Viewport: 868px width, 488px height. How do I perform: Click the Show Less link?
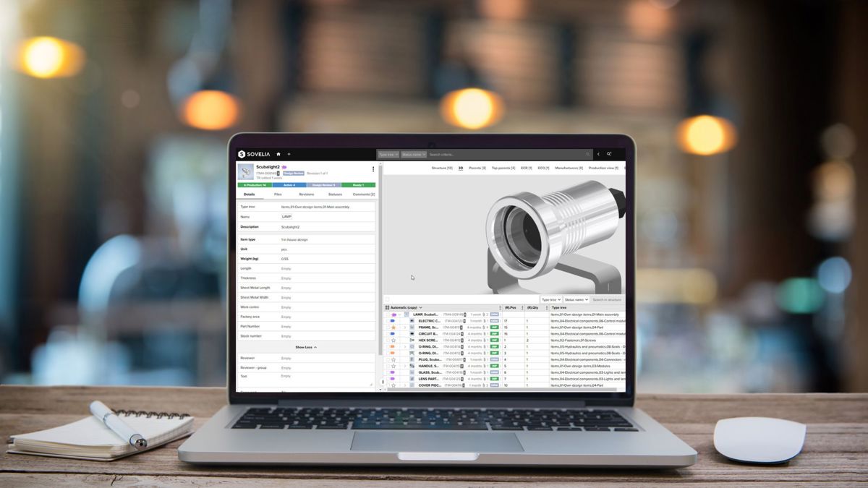305,347
